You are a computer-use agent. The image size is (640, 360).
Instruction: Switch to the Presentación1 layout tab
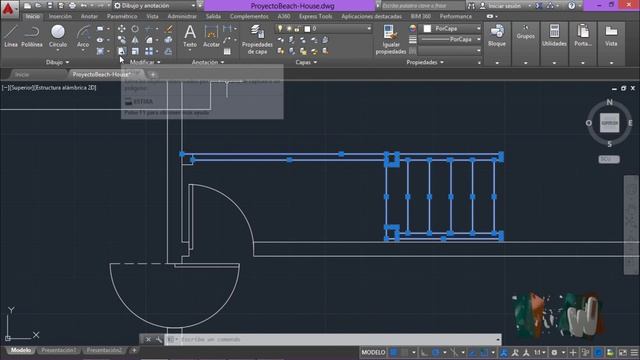tap(59, 350)
